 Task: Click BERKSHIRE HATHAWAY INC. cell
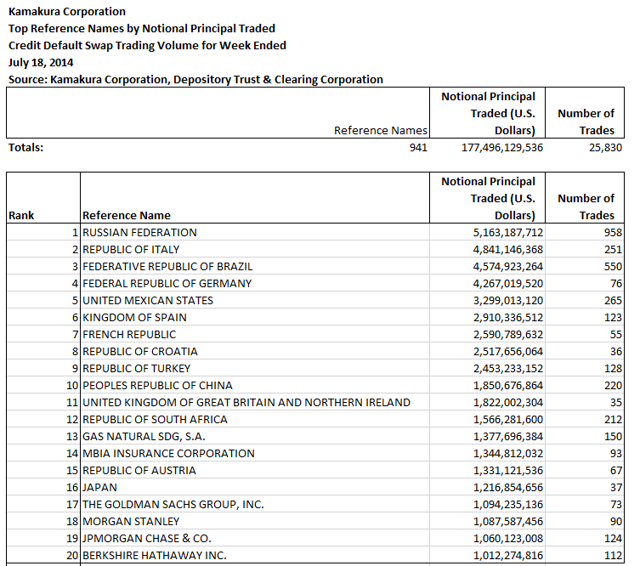255,555
